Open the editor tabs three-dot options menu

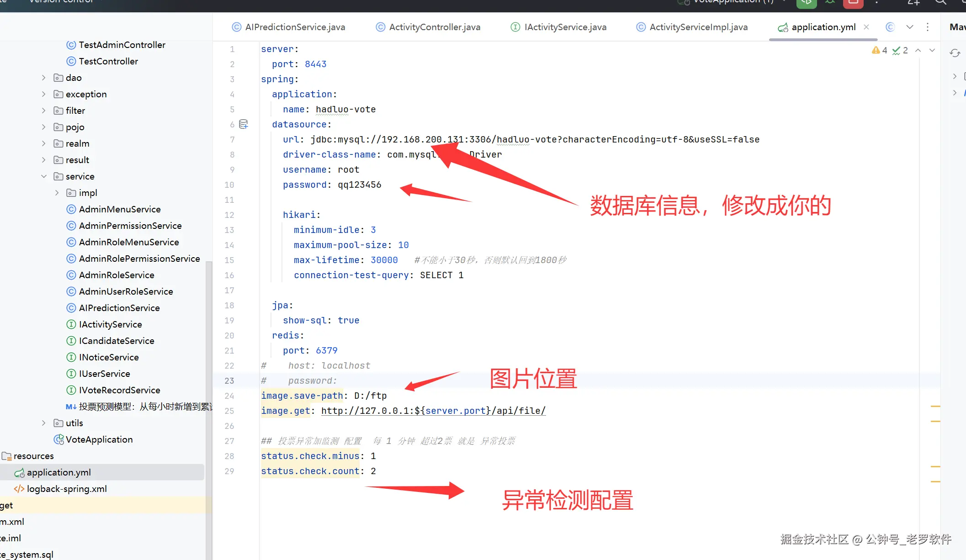(928, 27)
